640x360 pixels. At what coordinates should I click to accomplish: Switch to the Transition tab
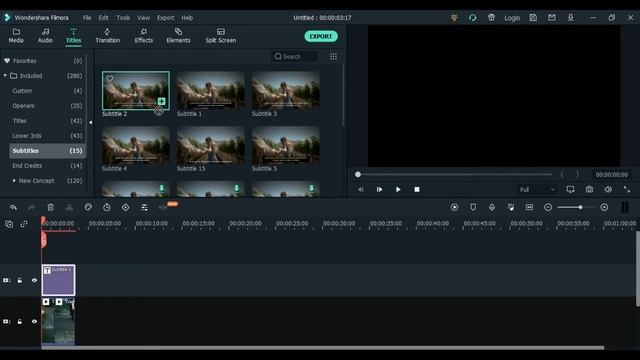(x=108, y=36)
